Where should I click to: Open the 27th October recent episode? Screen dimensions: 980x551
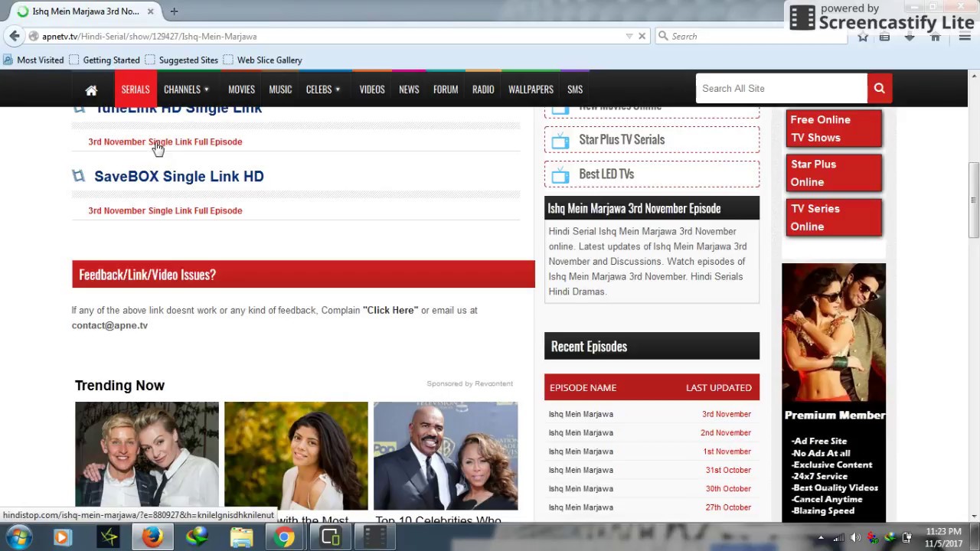652,507
